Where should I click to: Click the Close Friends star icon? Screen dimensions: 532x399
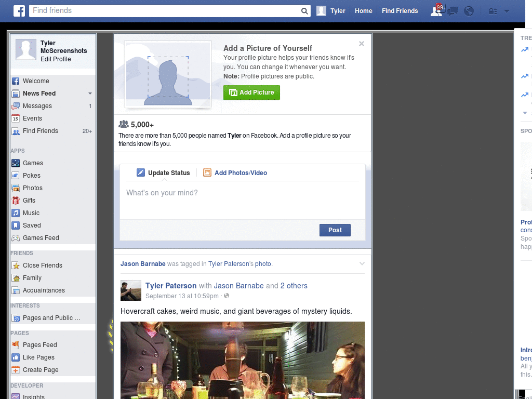(x=16, y=265)
